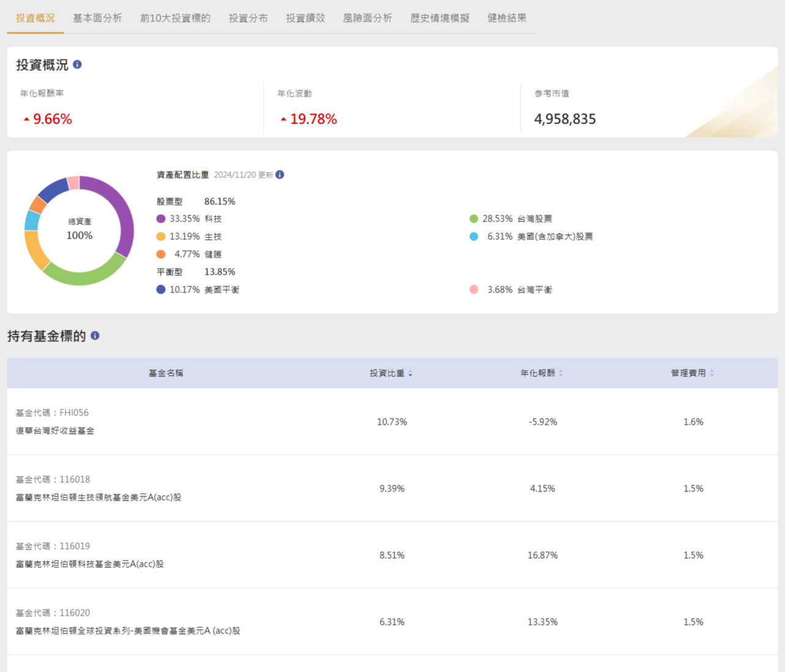Click yellow 生技 legend dot
The width and height of the screenshot is (785, 672).
[x=161, y=236]
